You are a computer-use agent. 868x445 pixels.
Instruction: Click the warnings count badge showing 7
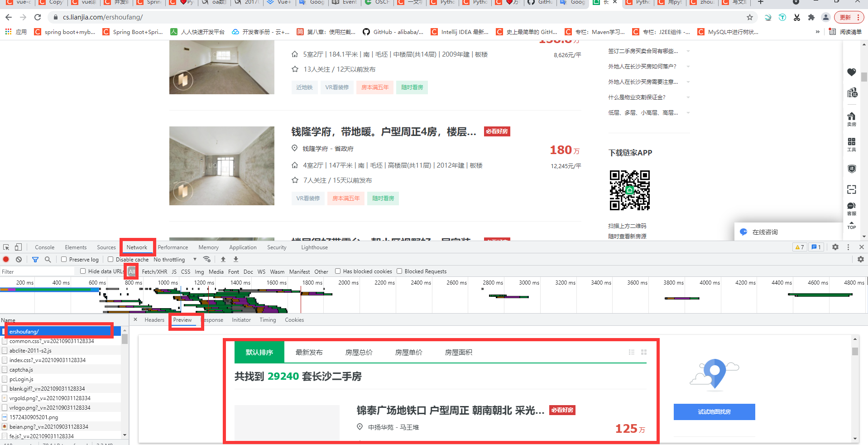[800, 247]
